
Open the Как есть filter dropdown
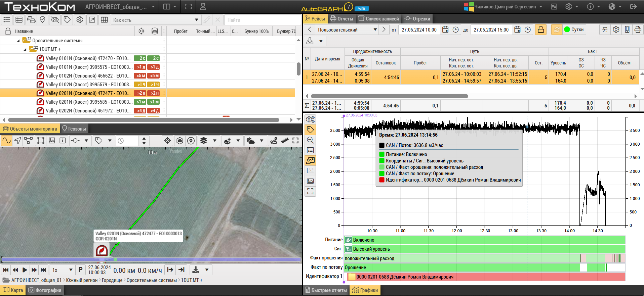tap(156, 20)
